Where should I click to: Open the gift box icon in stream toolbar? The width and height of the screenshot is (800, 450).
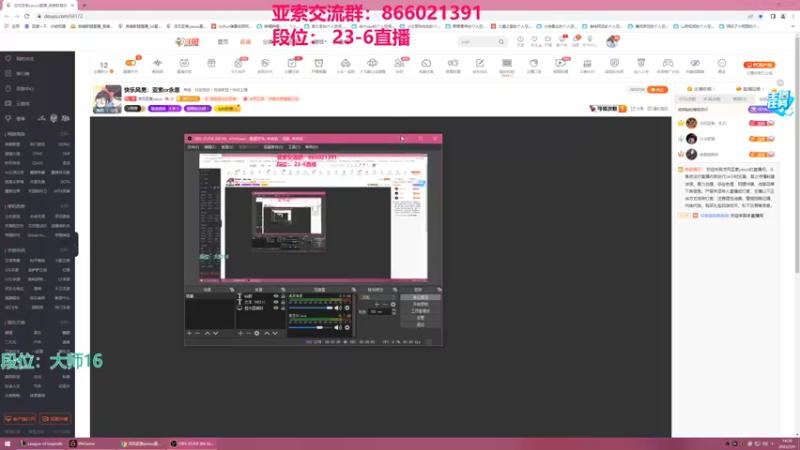point(211,63)
